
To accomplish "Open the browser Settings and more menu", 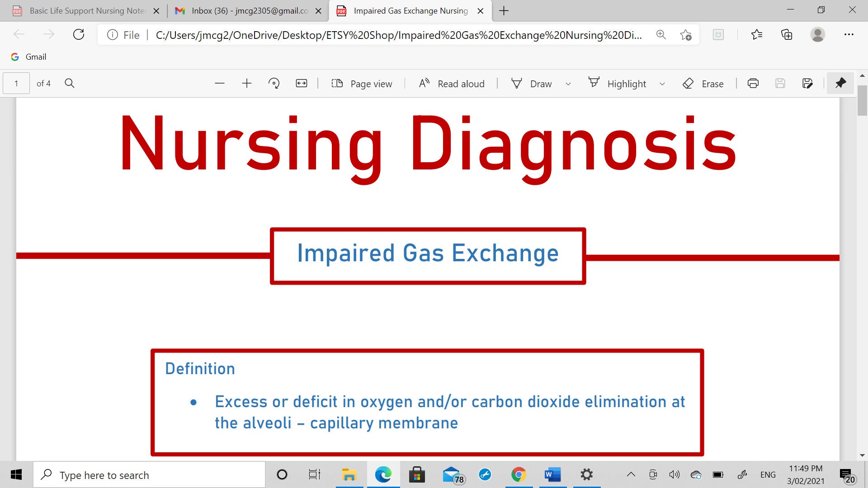I will coord(849,34).
